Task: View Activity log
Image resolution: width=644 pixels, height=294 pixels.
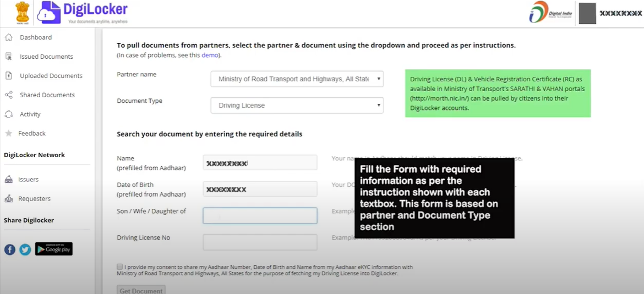Action: point(30,114)
